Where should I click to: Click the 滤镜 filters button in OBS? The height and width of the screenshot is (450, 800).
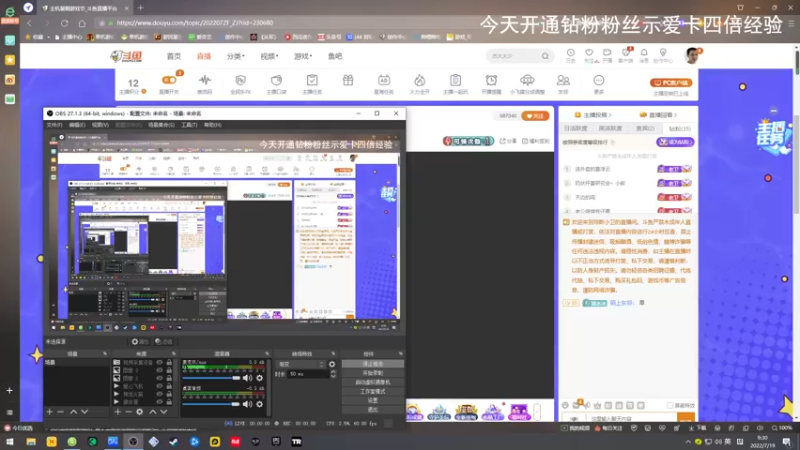click(163, 342)
